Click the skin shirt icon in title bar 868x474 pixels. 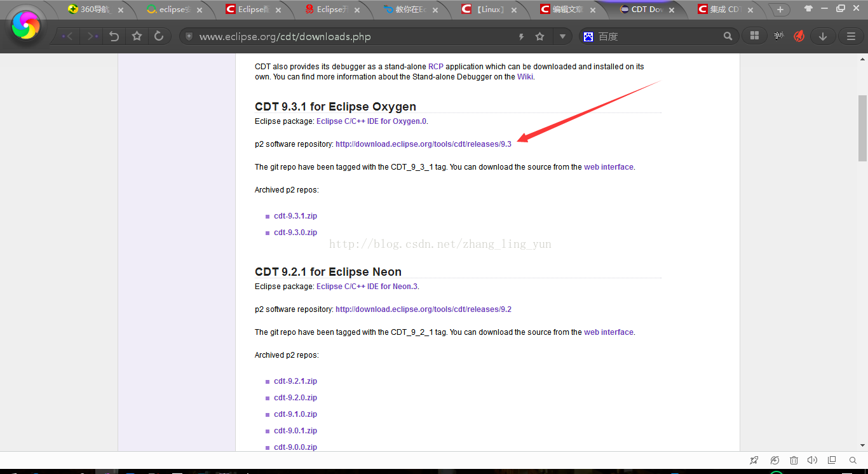(808, 9)
